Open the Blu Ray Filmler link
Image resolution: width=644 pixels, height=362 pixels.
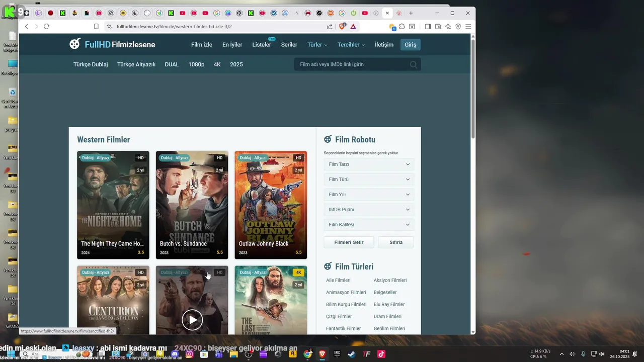tap(389, 304)
